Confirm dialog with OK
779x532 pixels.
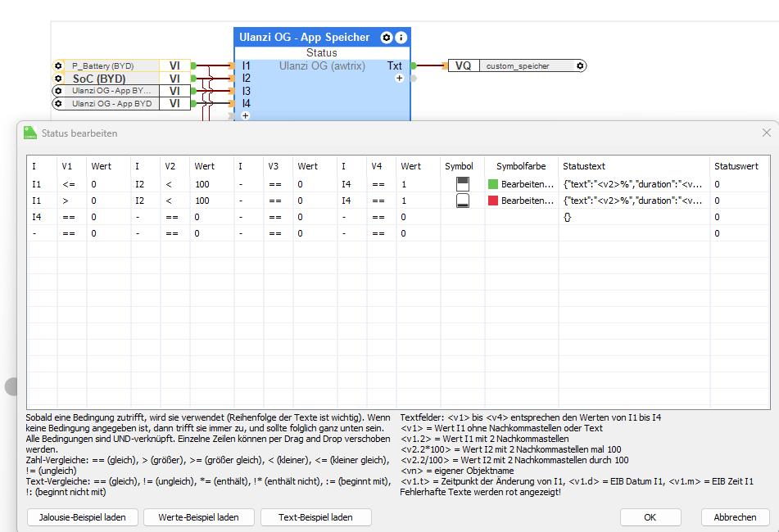(650, 517)
